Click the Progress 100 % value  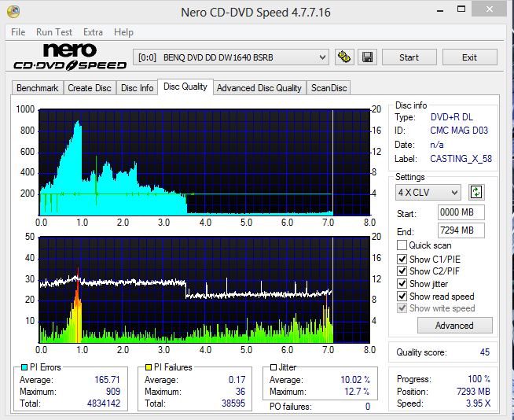[479, 379]
